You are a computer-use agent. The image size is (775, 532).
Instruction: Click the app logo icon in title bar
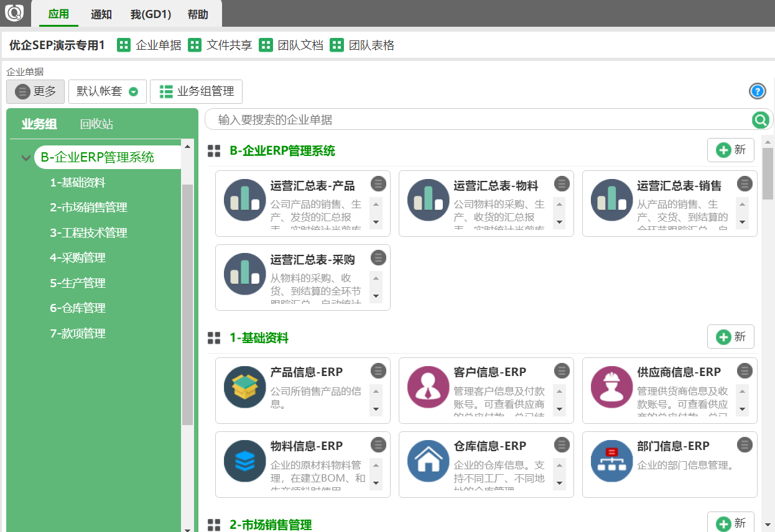(14, 12)
